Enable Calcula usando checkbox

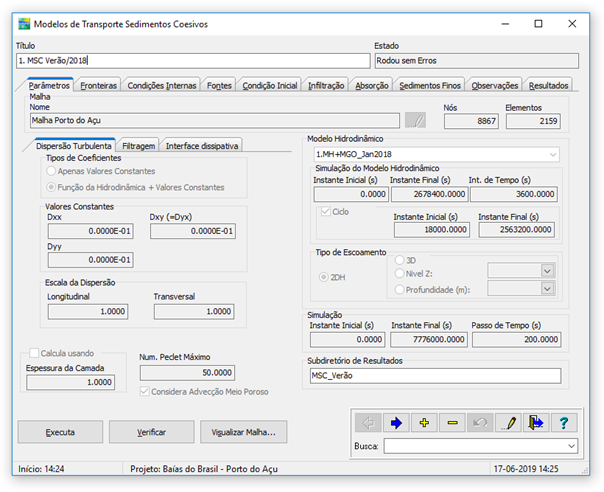pyautogui.click(x=34, y=353)
